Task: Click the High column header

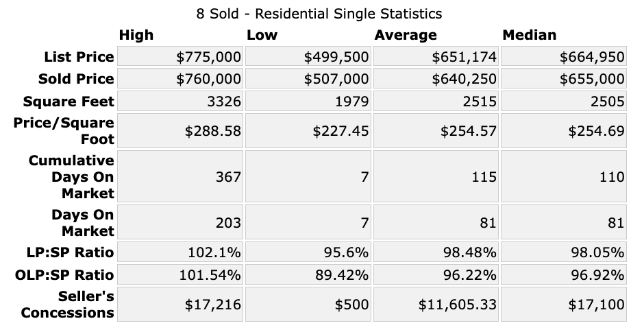Action: [x=136, y=35]
